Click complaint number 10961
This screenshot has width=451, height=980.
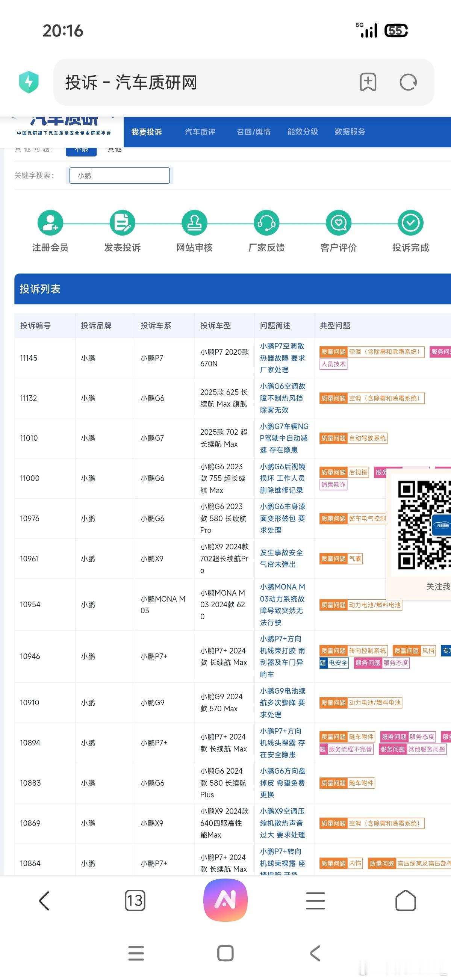(29, 559)
